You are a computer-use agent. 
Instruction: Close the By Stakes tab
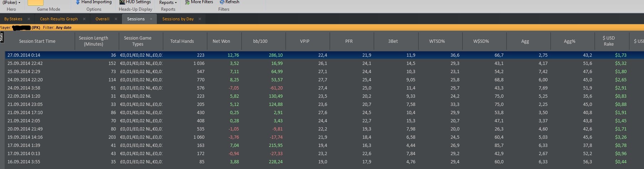(x=29, y=19)
